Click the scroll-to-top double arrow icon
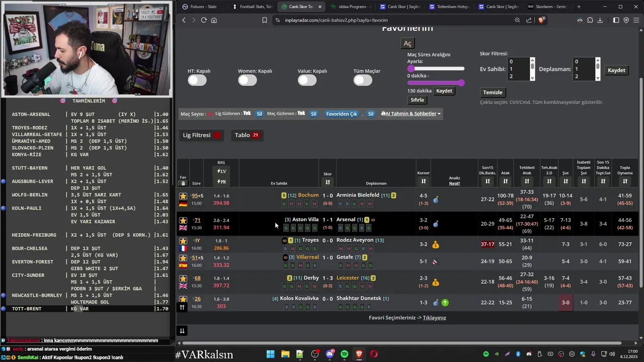Image resolution: width=644 pixels, height=362 pixels. point(182,307)
